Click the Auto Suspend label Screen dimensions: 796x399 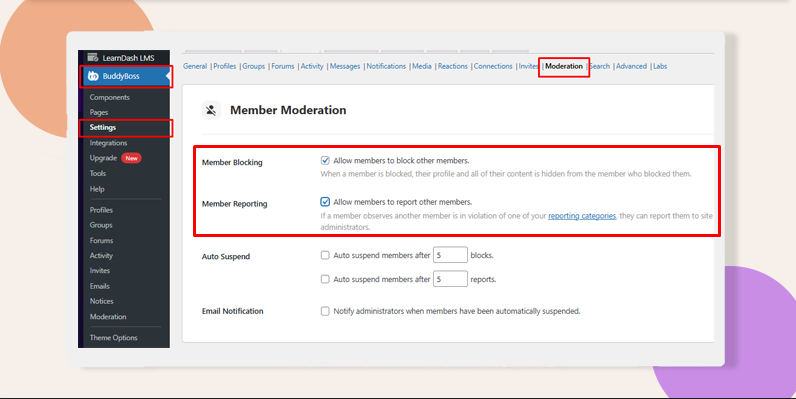[x=226, y=256]
